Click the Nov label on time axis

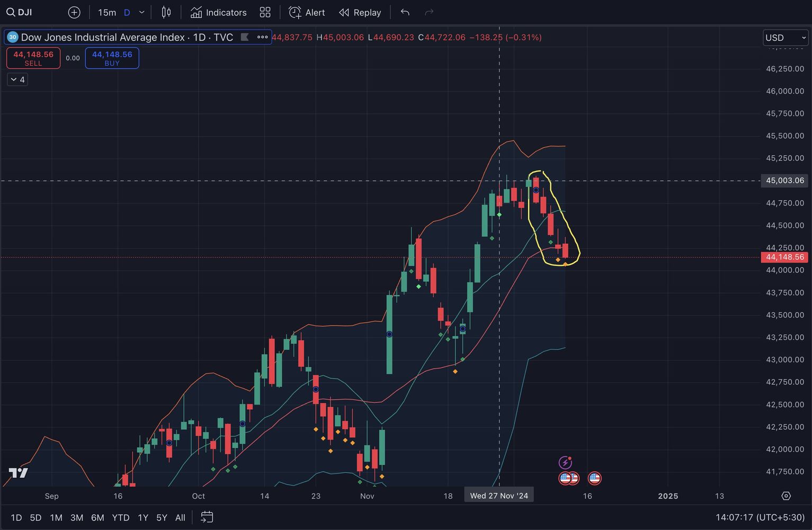coord(367,496)
